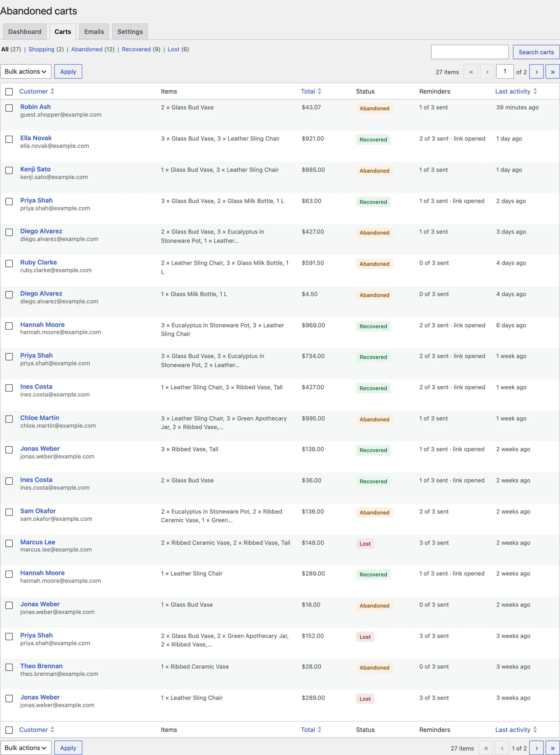Viewport: 560px width, 755px height.
Task: Sort by Last activity using footer arrows
Action: pos(535,730)
